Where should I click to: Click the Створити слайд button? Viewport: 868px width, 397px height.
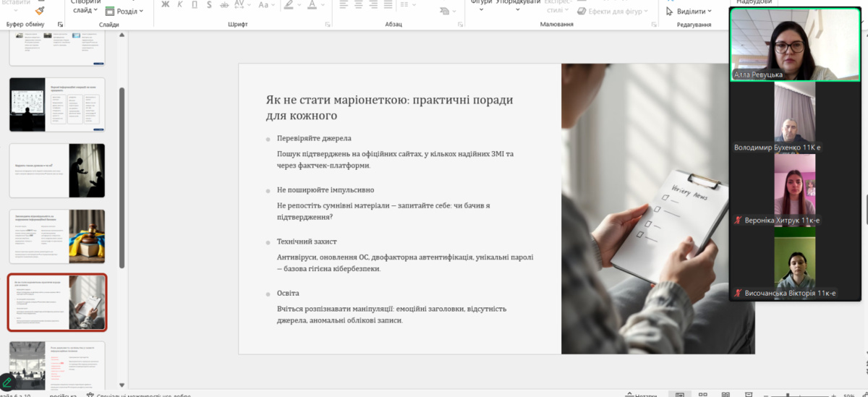(x=86, y=7)
